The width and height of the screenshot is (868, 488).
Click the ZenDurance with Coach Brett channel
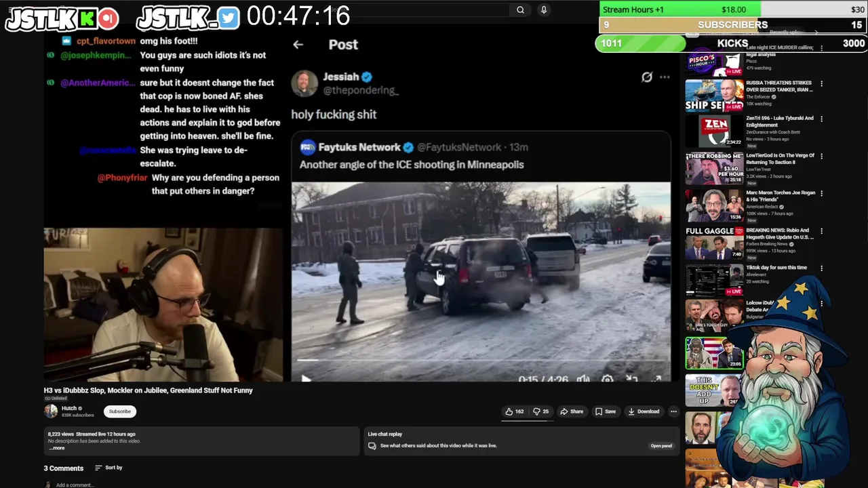[x=773, y=132]
